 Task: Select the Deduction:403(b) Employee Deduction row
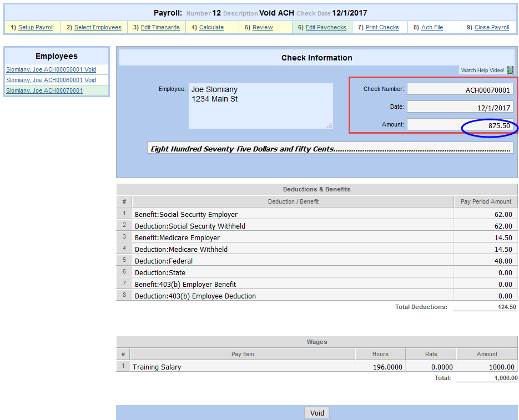(x=317, y=295)
